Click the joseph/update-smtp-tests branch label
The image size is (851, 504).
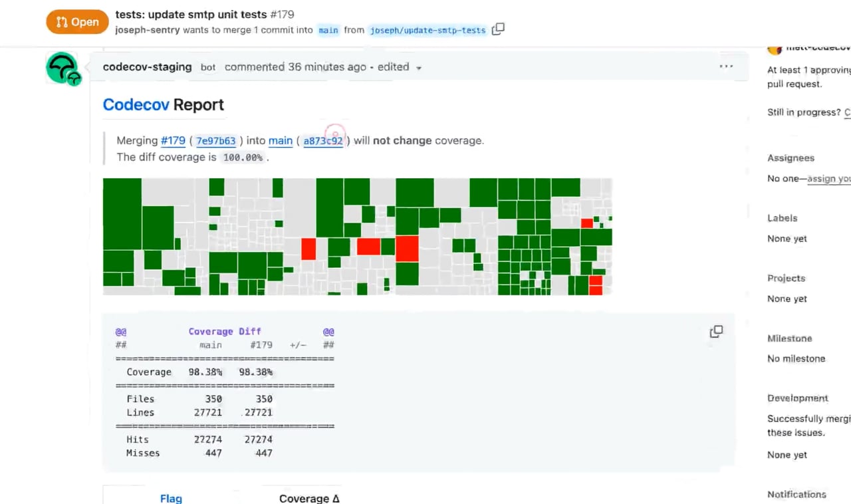(427, 30)
